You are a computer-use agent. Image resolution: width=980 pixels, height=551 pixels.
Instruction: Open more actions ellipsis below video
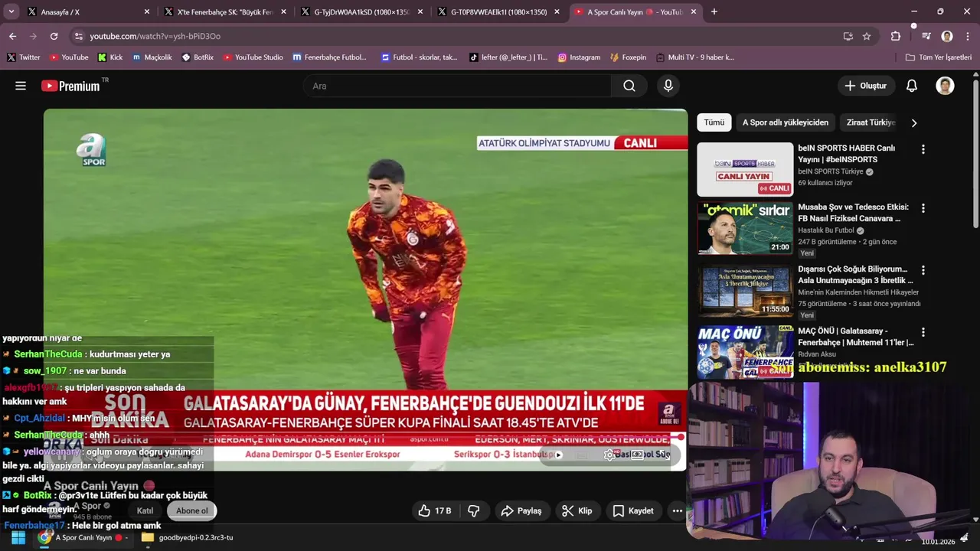(x=677, y=510)
